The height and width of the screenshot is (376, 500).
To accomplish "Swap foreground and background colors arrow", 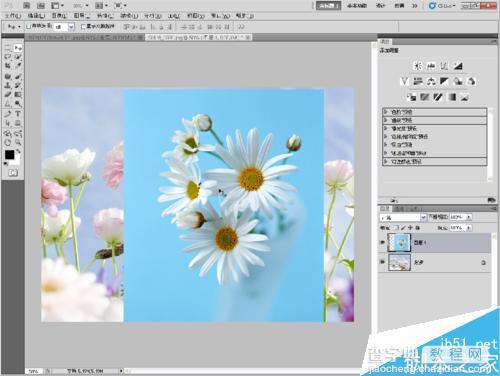I will [19, 152].
